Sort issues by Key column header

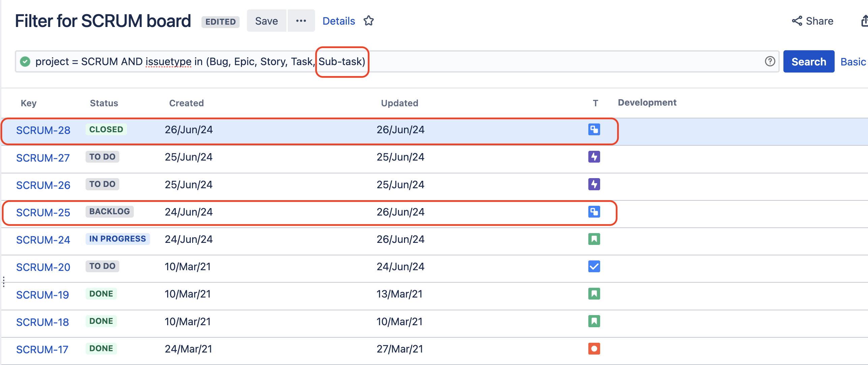click(x=29, y=103)
